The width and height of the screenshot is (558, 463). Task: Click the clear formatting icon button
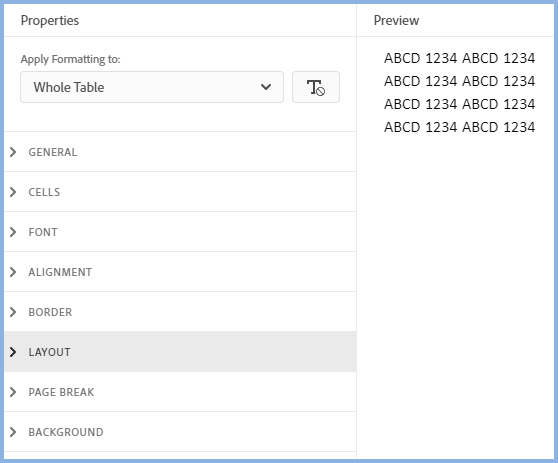[316, 87]
